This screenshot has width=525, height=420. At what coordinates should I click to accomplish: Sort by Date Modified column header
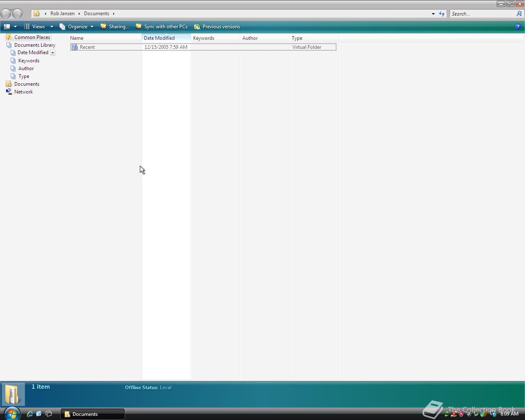[x=166, y=38]
